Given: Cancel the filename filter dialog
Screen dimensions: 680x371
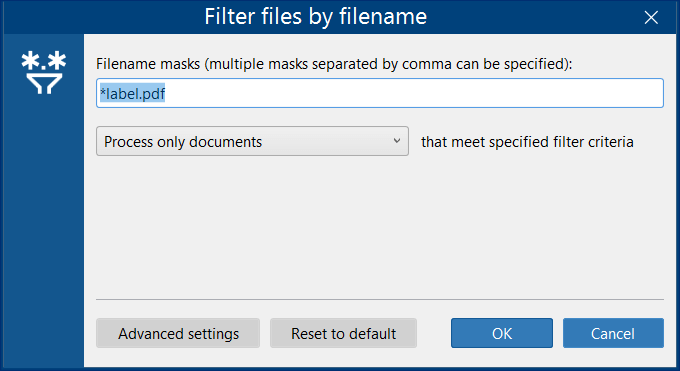Looking at the screenshot, I should click(x=613, y=333).
